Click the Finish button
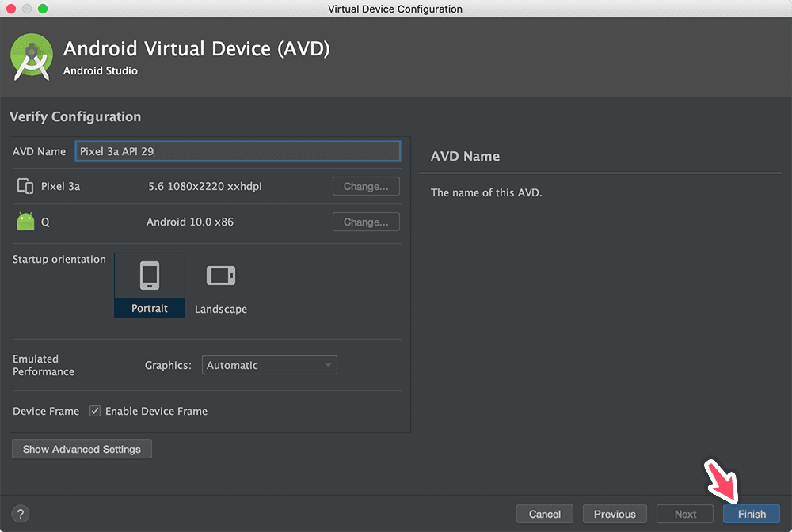 point(752,514)
